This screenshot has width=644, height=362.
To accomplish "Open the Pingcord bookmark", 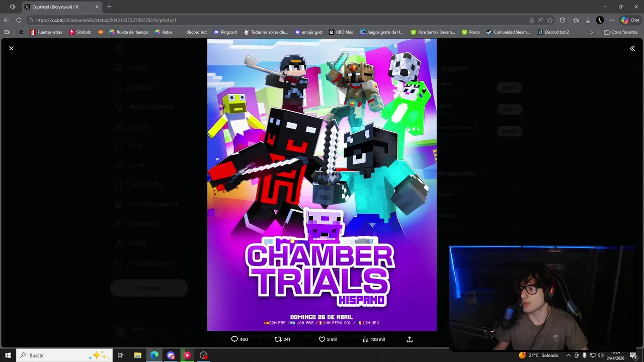I will [225, 32].
